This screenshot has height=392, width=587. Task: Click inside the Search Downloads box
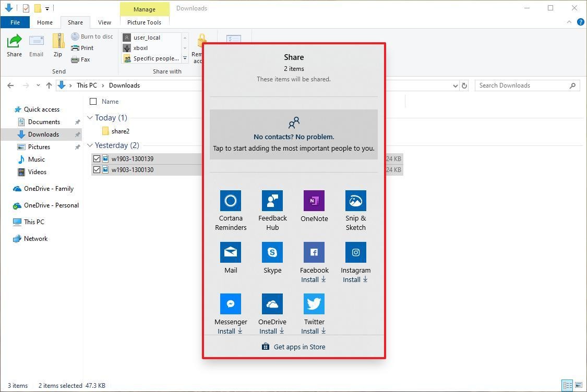[x=522, y=85]
